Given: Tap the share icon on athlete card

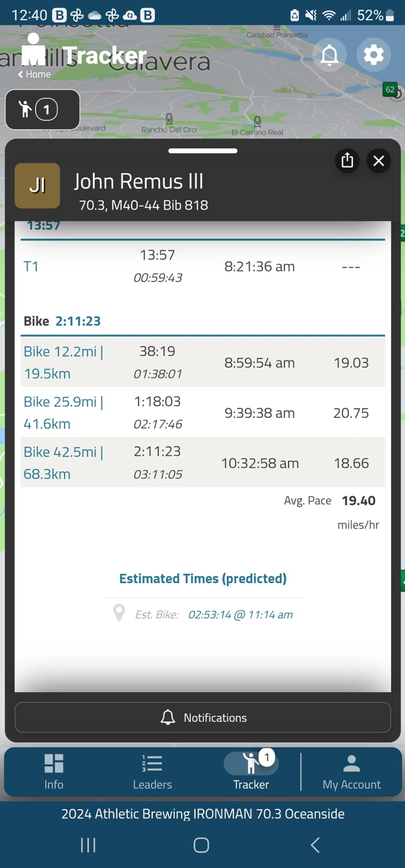Looking at the screenshot, I should coord(347,161).
